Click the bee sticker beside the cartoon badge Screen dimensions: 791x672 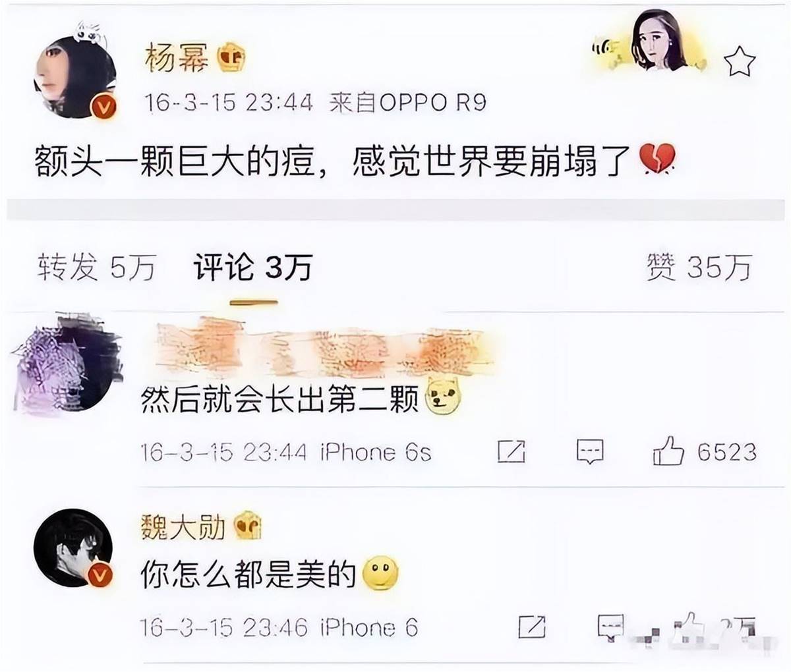click(x=606, y=51)
